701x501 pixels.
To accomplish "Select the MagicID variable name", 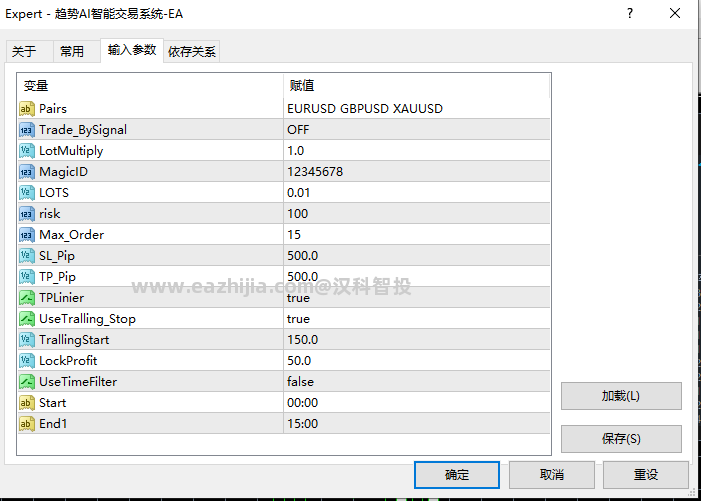I will click(x=63, y=172).
